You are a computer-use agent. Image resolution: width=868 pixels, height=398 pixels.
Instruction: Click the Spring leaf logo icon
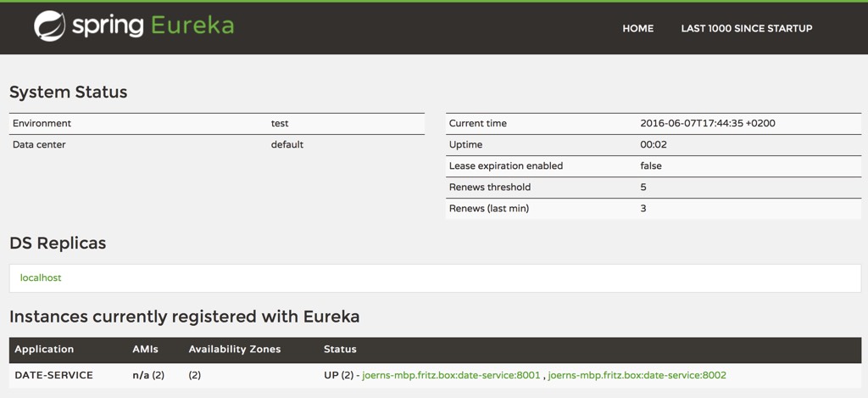click(x=50, y=26)
